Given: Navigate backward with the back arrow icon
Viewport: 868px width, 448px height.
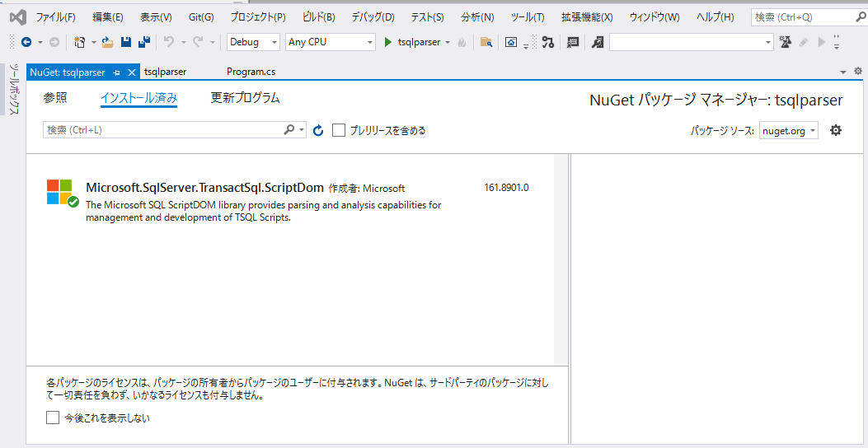Looking at the screenshot, I should (26, 42).
